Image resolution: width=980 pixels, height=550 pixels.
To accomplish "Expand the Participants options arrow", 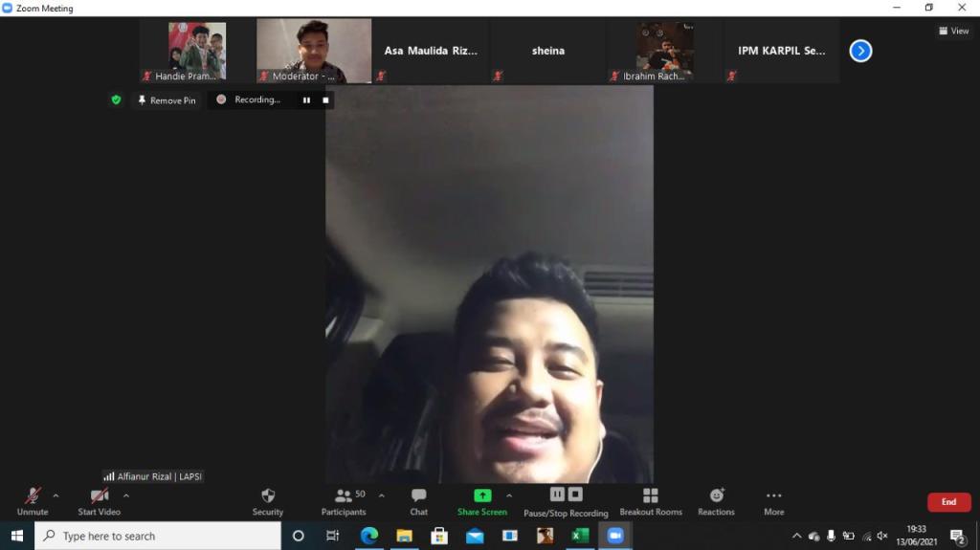I will tap(382, 495).
